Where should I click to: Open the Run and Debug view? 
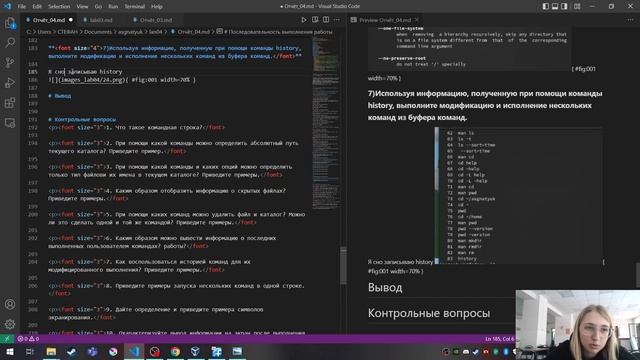click(10, 82)
